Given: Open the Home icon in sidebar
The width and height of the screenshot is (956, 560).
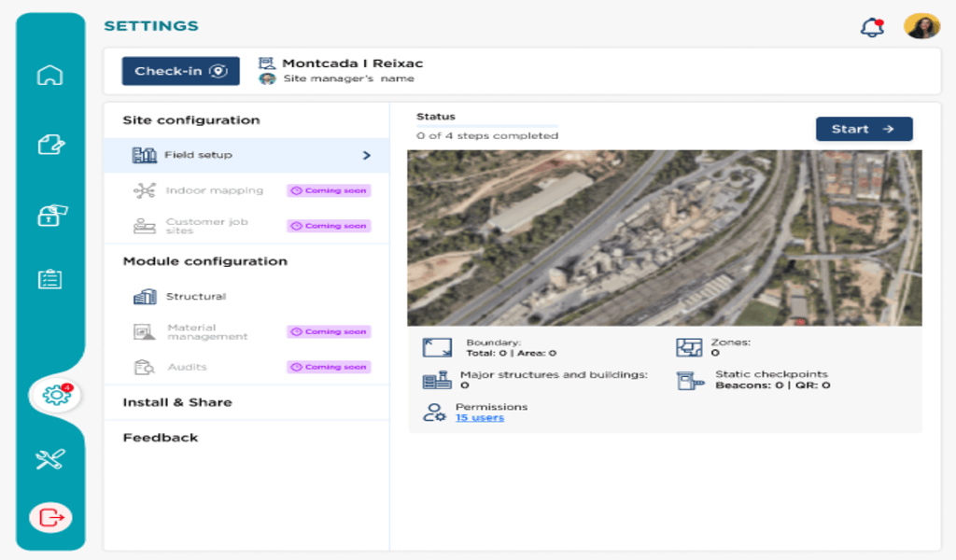Looking at the screenshot, I should click(50, 76).
